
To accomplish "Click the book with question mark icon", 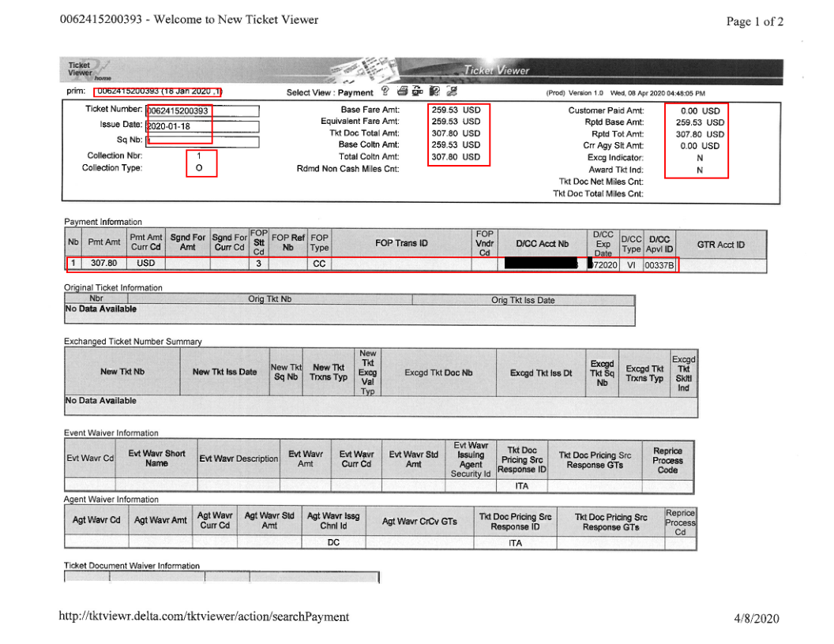I will 434,92.
